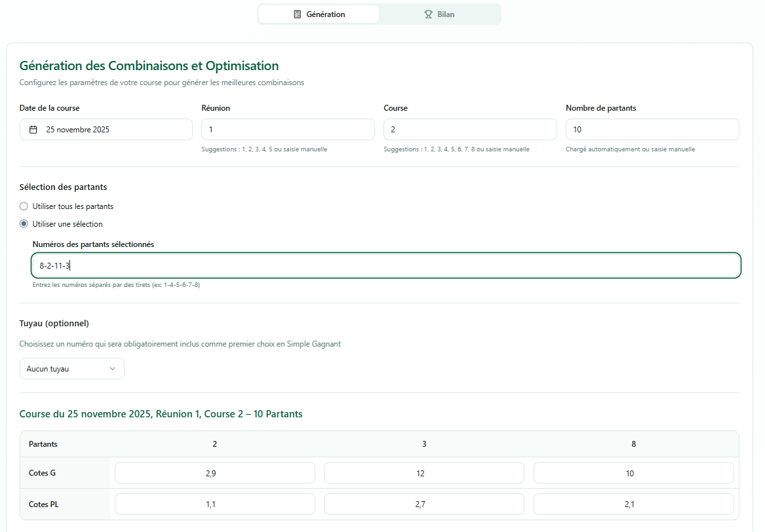Screen dimensions: 765x532
Task: Edit Cotes PL value for partant 3
Action: tap(424, 504)
